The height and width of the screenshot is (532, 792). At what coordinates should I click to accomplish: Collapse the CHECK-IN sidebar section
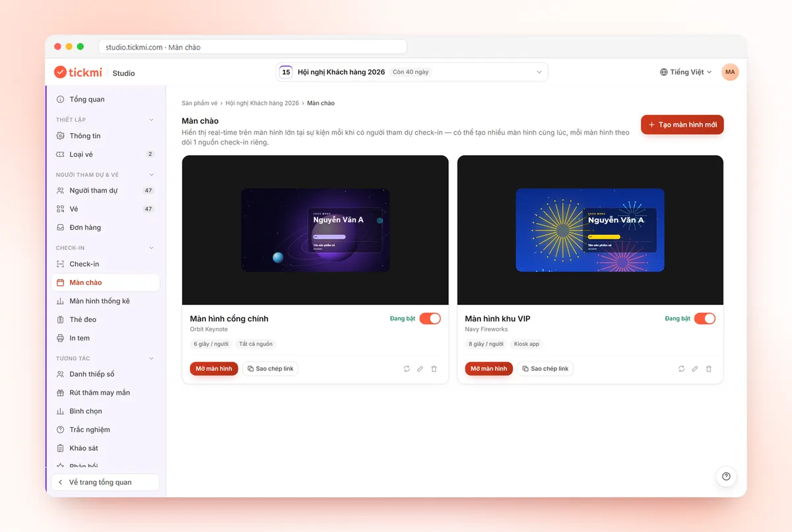[151, 248]
